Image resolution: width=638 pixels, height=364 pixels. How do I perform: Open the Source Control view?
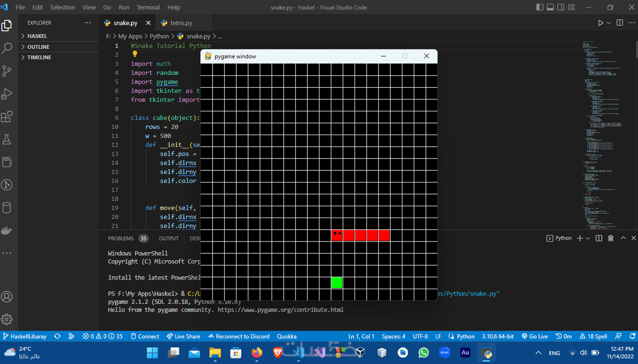pyautogui.click(x=7, y=71)
